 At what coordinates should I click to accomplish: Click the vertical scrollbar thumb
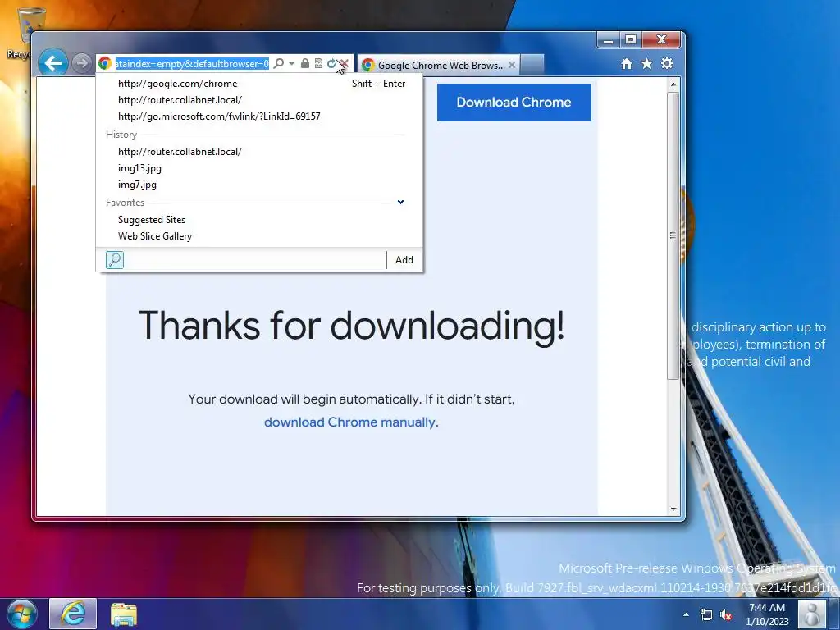pos(673,235)
